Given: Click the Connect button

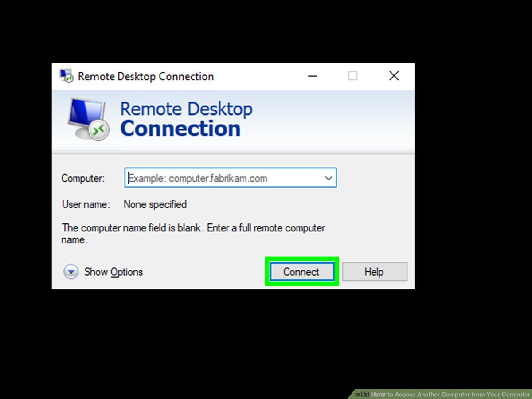Looking at the screenshot, I should (302, 272).
